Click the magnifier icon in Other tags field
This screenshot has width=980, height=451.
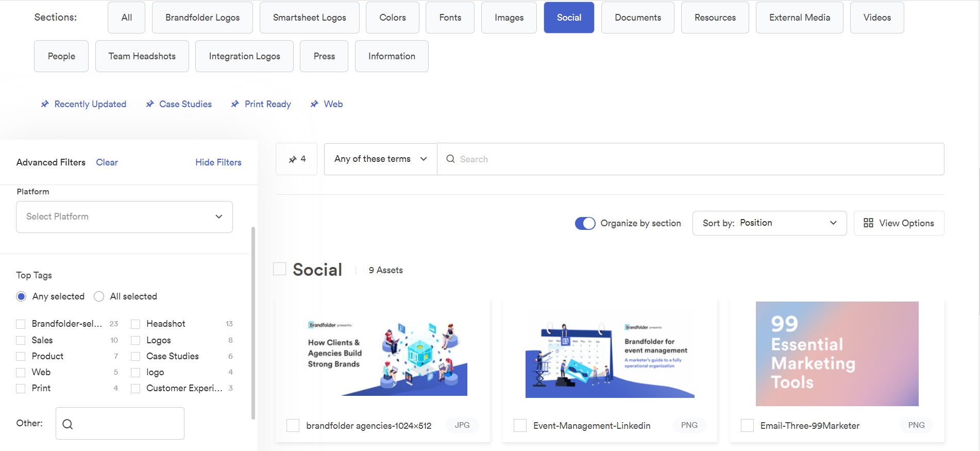(67, 424)
